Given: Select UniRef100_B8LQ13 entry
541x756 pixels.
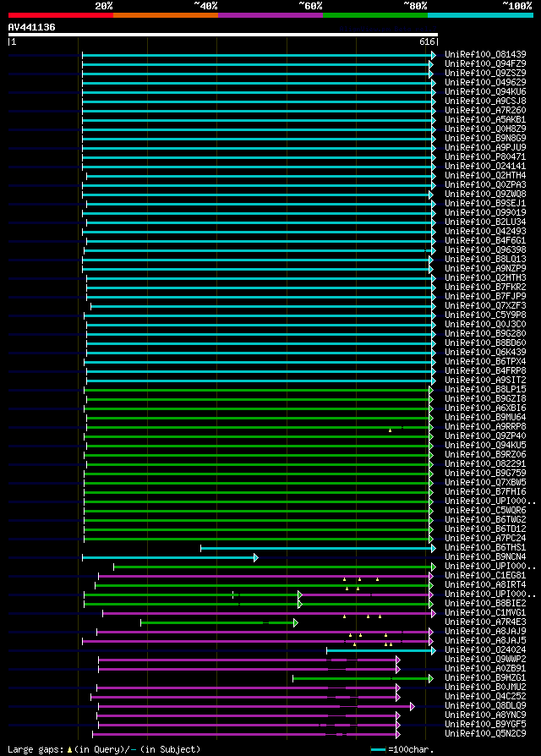Looking at the screenshot, I should [485, 260].
